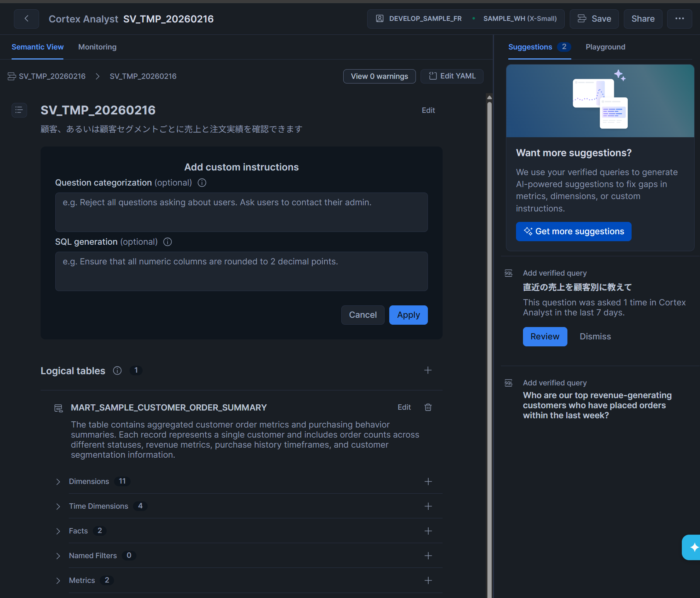Image resolution: width=700 pixels, height=598 pixels.
Task: Apply custom instructions
Action: 408,315
